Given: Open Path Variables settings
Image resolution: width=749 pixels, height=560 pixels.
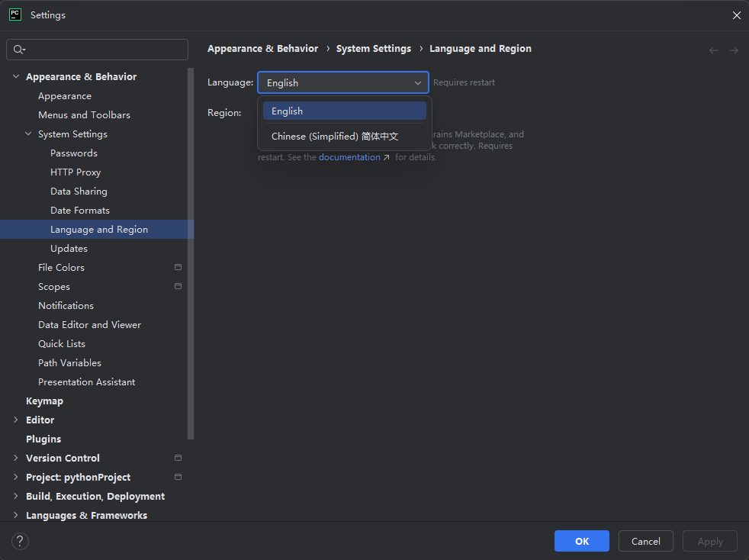Looking at the screenshot, I should coord(69,363).
